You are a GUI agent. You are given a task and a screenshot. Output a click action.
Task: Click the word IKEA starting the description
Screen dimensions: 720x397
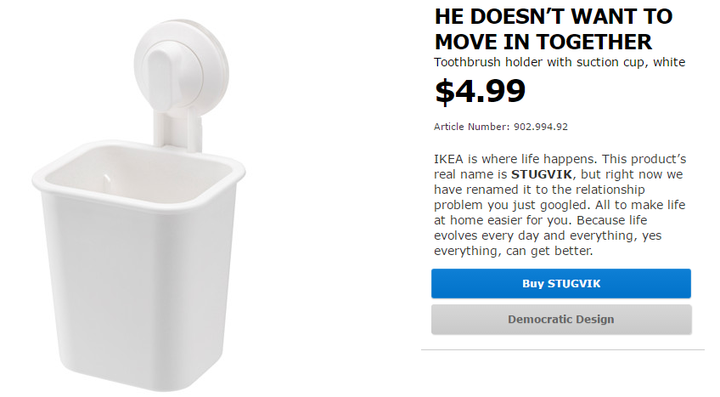coord(448,159)
